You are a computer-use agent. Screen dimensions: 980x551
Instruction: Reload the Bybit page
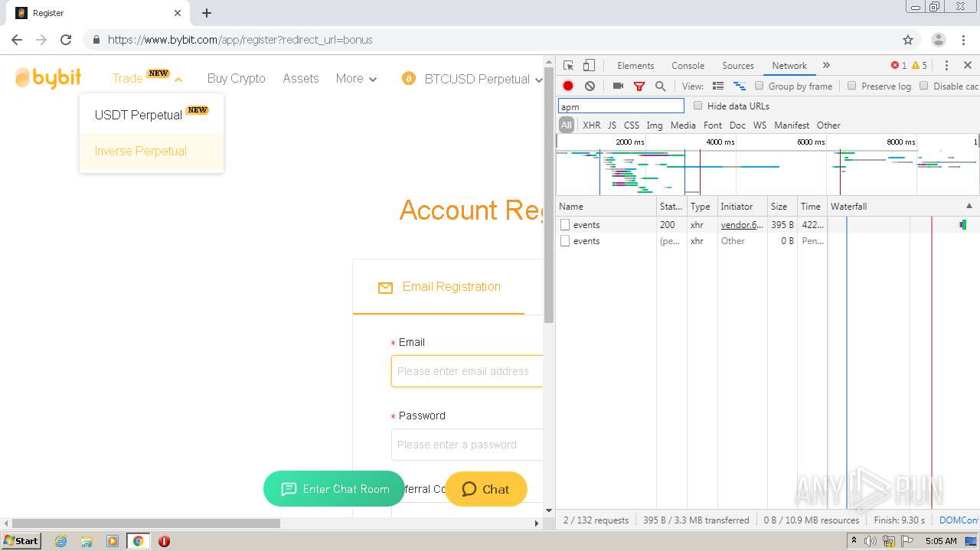(66, 40)
